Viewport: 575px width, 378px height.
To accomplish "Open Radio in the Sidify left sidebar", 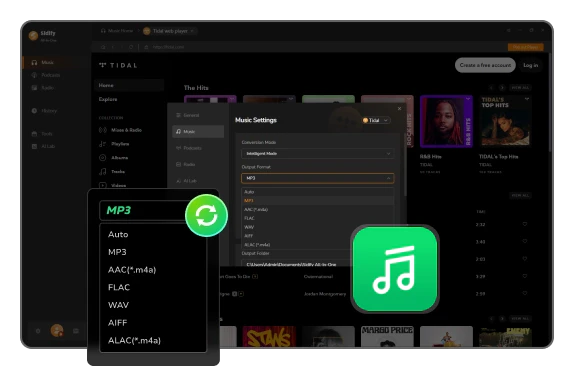I will click(x=43, y=88).
